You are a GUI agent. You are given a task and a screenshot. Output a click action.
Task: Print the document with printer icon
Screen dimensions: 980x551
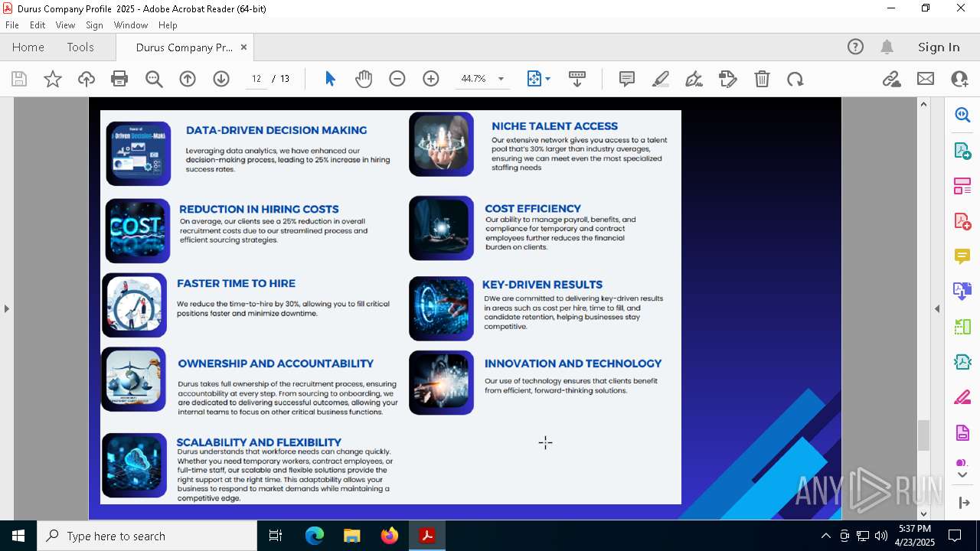[119, 79]
